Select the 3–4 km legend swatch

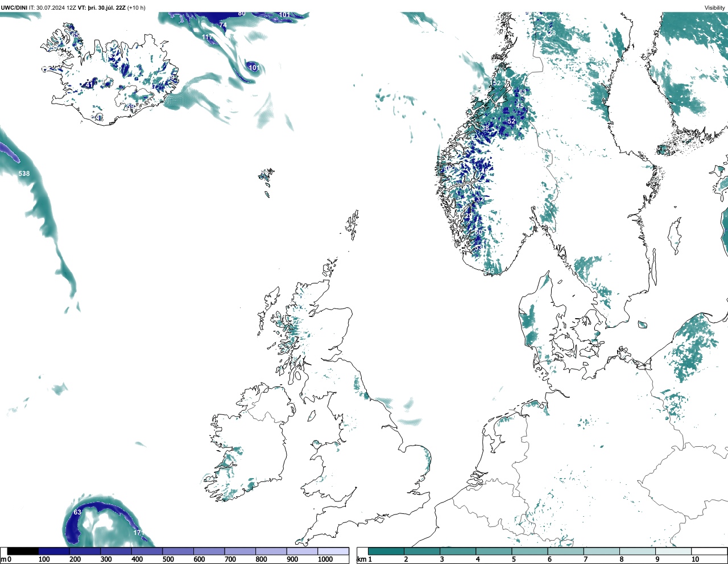pos(458,551)
